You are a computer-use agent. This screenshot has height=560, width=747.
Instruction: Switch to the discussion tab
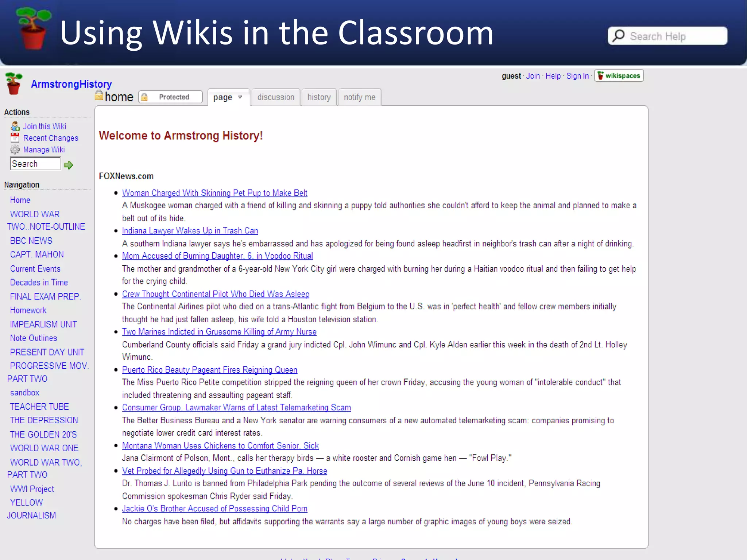click(276, 97)
